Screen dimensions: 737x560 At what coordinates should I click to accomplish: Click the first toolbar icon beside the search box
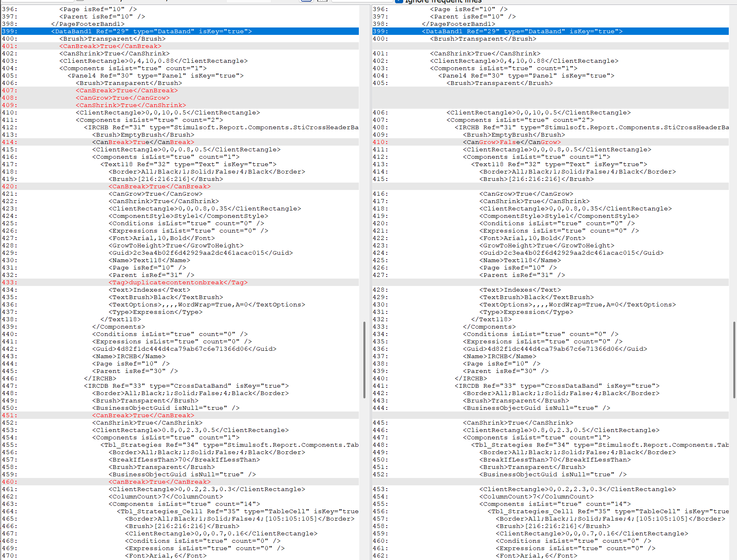coord(306,1)
